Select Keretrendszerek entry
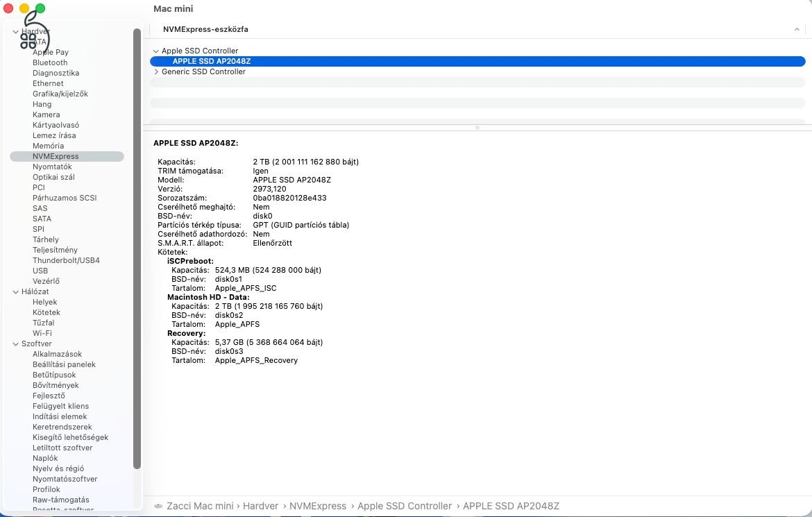 click(x=62, y=426)
